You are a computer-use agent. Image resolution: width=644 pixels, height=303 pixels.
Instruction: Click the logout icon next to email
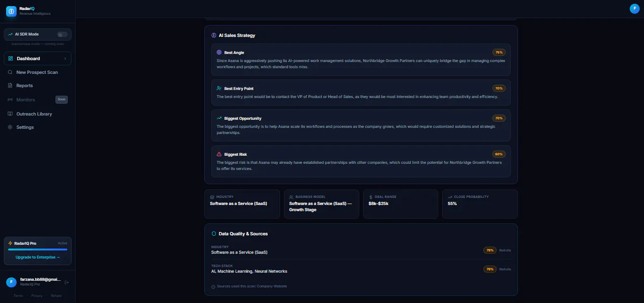click(67, 283)
